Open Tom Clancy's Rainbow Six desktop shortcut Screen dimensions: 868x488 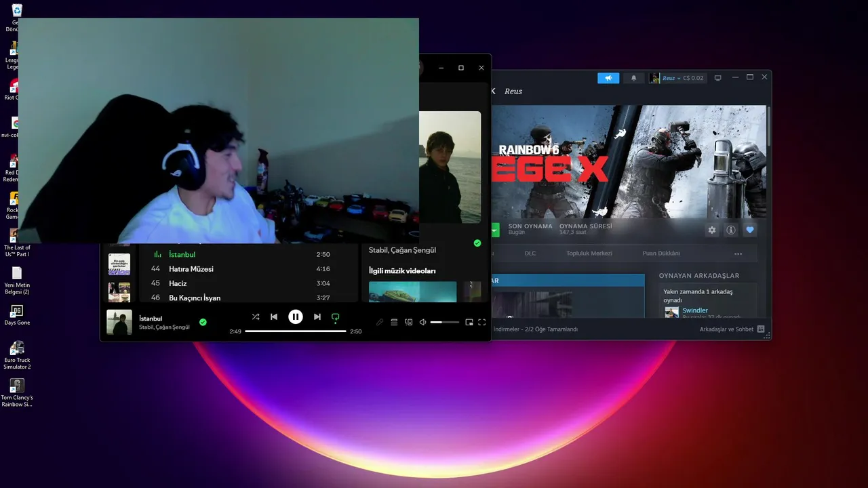click(x=17, y=393)
